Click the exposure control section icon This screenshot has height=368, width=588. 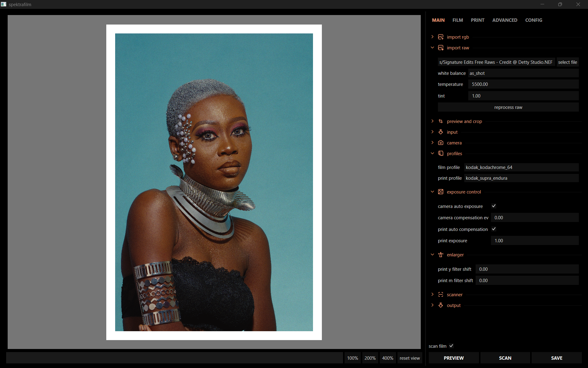pyautogui.click(x=441, y=192)
